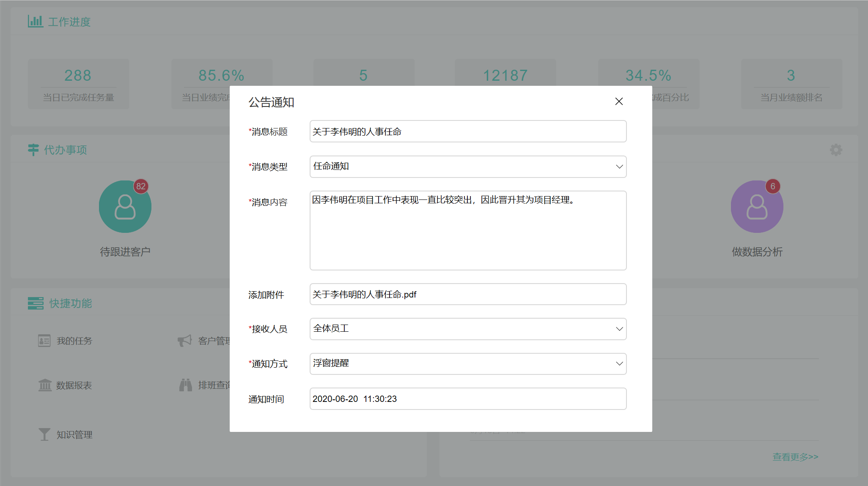This screenshot has height=486, width=868.
Task: Click the 添加附件 field with the pdf file
Action: (468, 294)
